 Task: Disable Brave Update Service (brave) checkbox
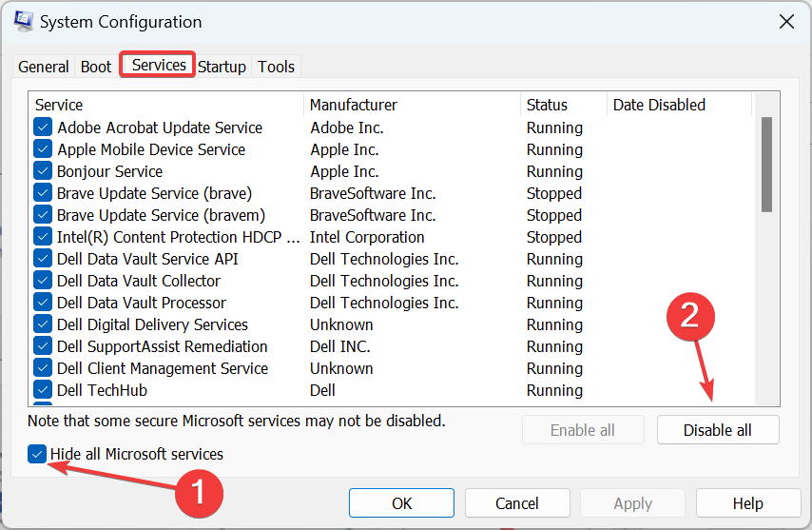click(43, 193)
